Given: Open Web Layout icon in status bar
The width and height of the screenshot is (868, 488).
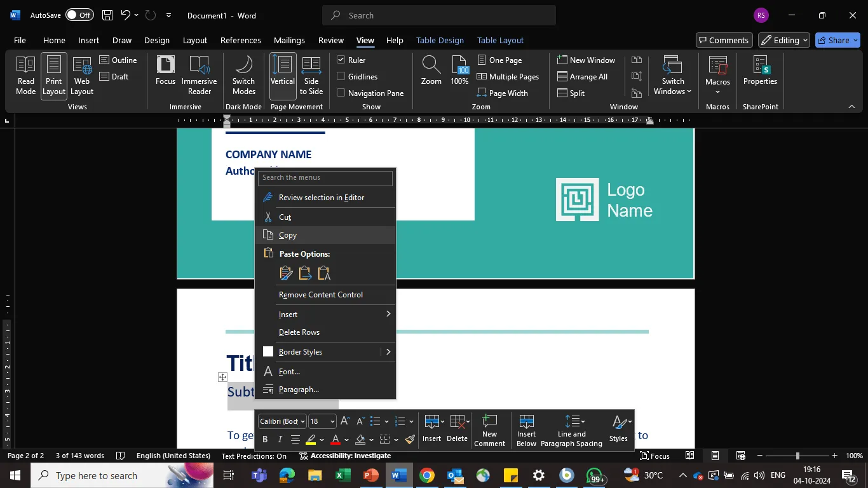Looking at the screenshot, I should click(740, 456).
